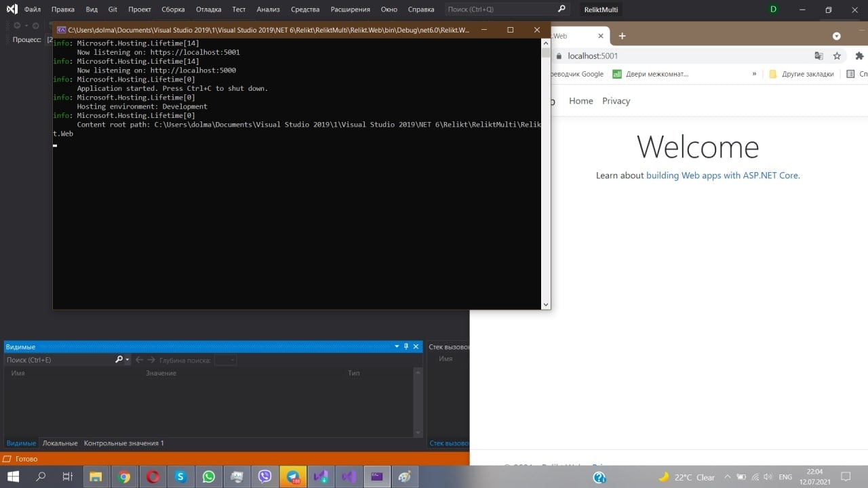868x488 pixels.
Task: Open the building Web apps with ASP.NET Core link
Action: coord(722,176)
